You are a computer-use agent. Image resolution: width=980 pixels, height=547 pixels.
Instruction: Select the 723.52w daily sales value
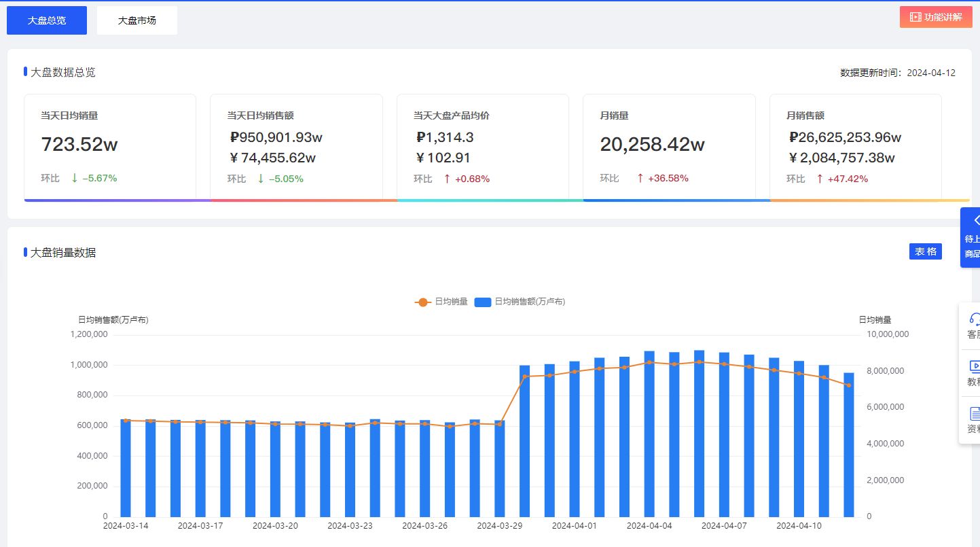pos(79,145)
